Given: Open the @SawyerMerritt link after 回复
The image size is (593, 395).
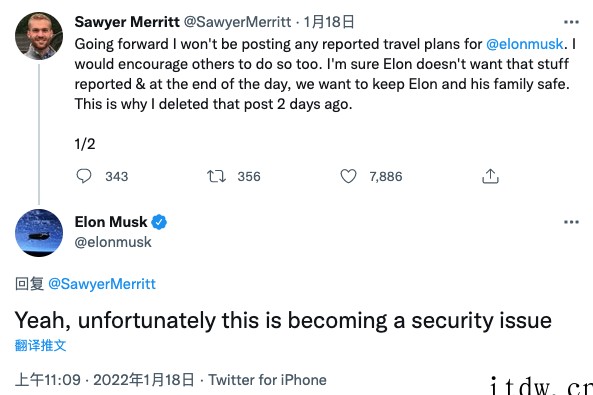Looking at the screenshot, I should click(x=102, y=284).
